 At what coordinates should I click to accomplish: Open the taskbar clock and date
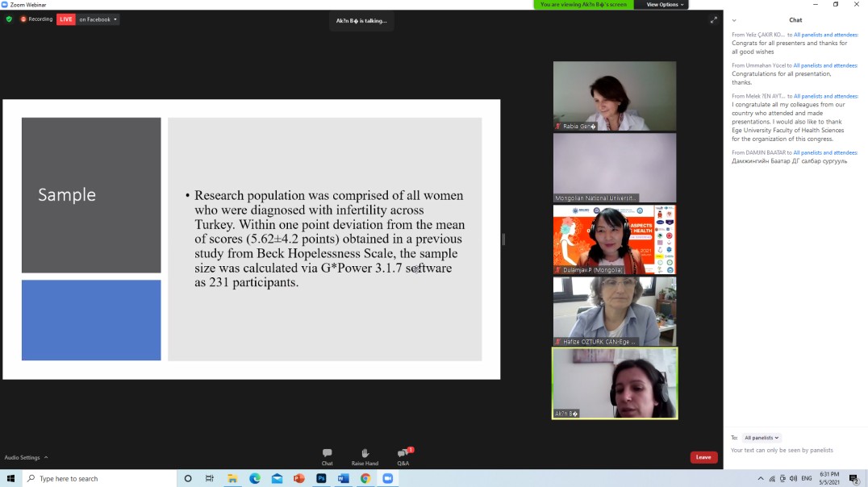829,478
